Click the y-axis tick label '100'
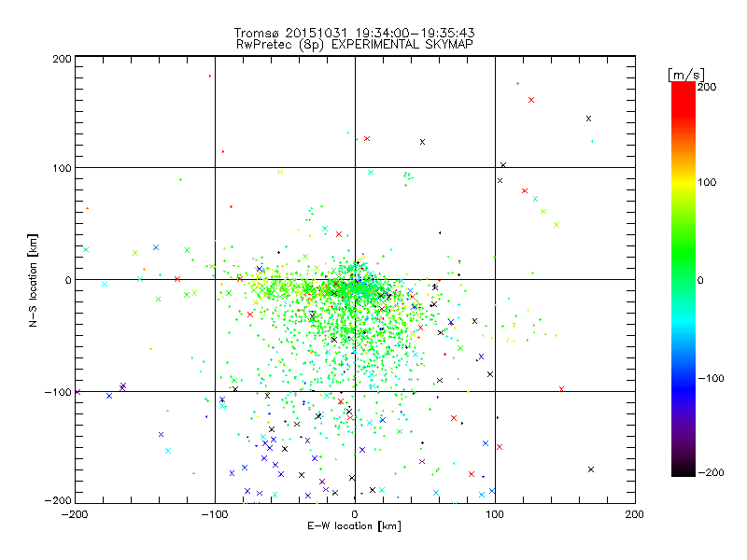The width and height of the screenshot is (747, 560). [62, 168]
